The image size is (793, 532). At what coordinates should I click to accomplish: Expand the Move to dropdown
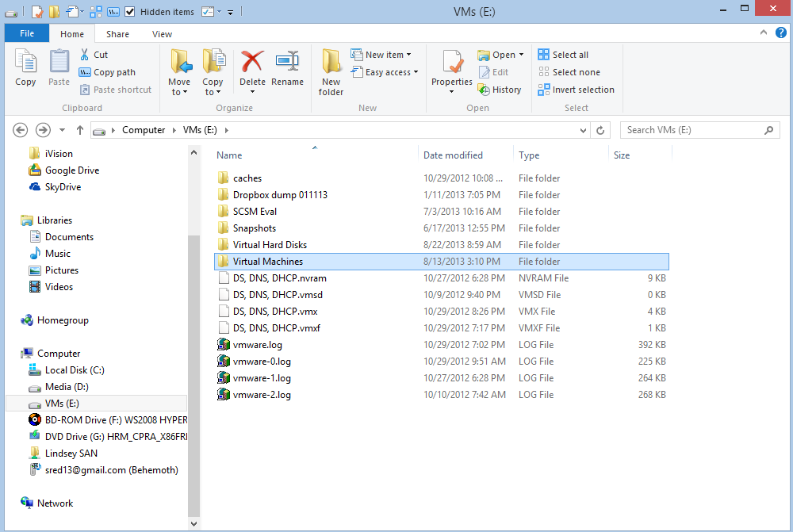pos(179,91)
